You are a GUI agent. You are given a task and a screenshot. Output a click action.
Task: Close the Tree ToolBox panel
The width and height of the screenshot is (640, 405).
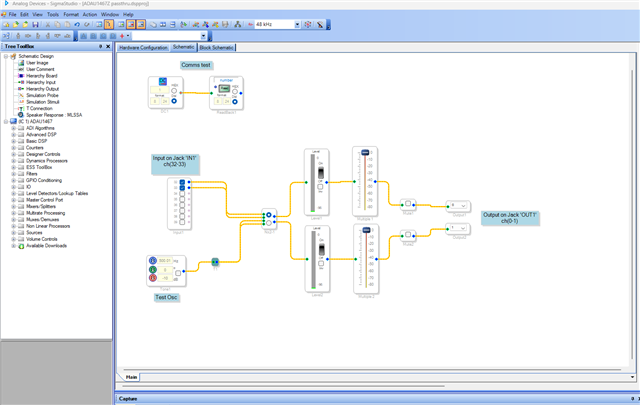tap(108, 47)
